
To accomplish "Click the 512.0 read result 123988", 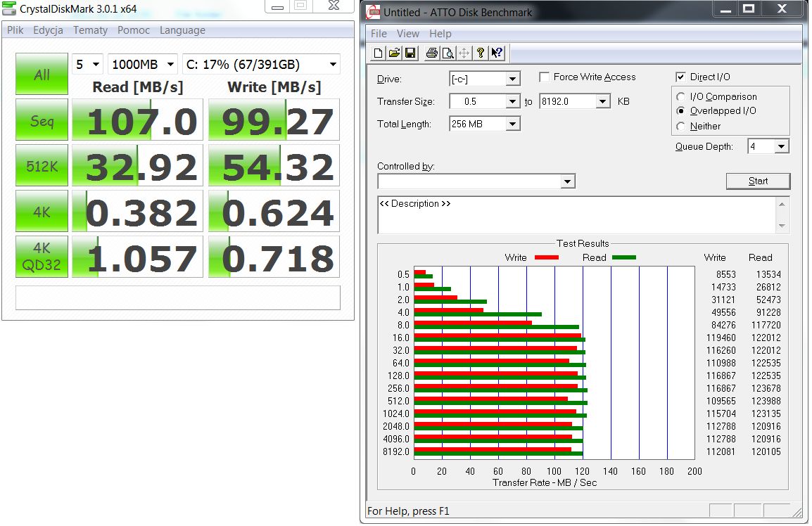I will tap(766, 401).
